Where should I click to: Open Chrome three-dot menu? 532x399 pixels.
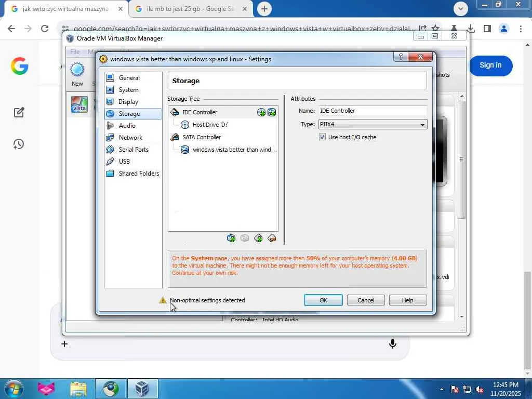click(521, 29)
